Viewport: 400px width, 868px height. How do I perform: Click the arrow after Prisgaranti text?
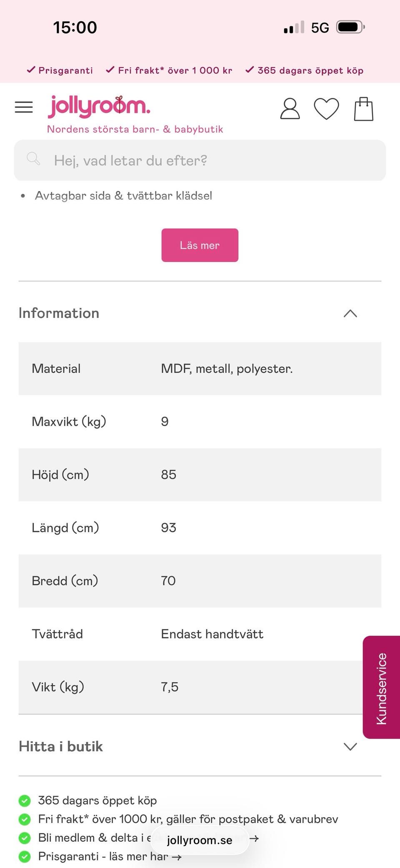tap(177, 858)
